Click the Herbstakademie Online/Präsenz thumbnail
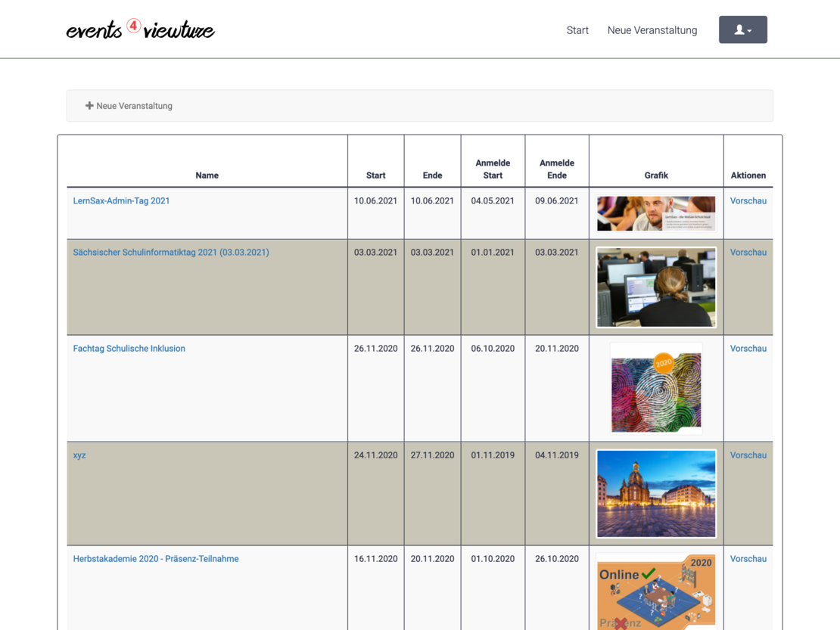 click(x=655, y=591)
